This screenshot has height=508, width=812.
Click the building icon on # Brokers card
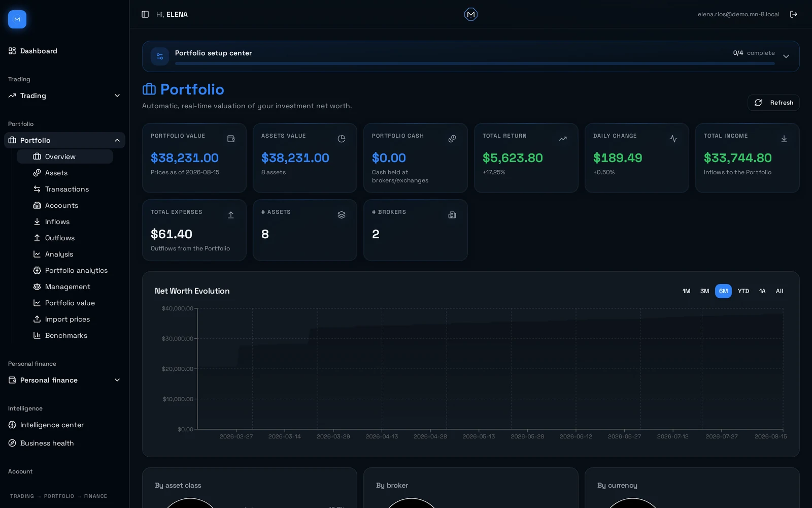tap(452, 215)
